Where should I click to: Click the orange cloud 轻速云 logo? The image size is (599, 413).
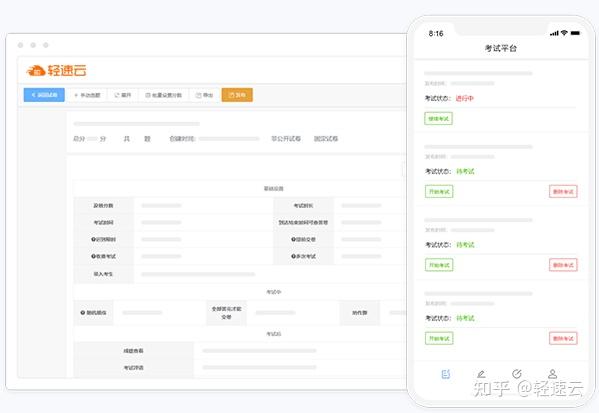(x=56, y=70)
